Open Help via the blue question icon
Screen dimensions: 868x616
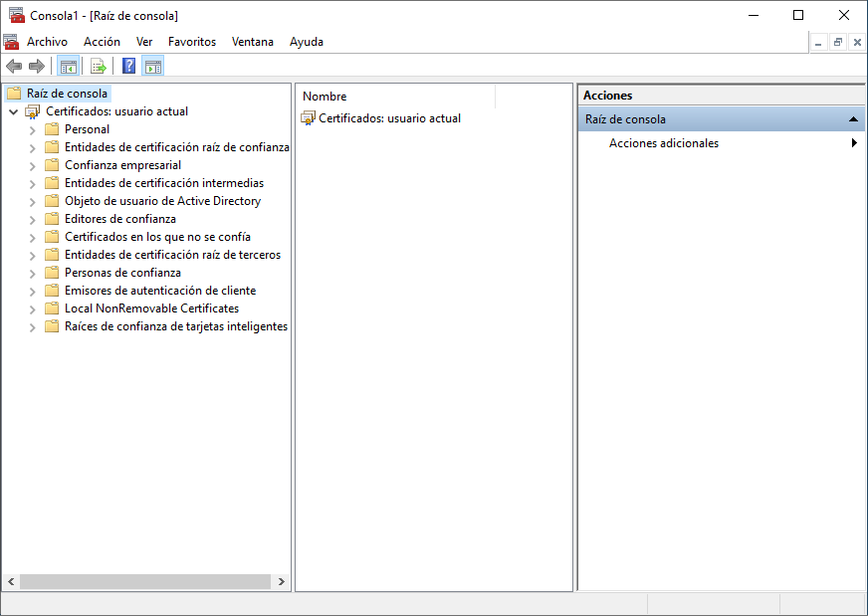(x=128, y=67)
